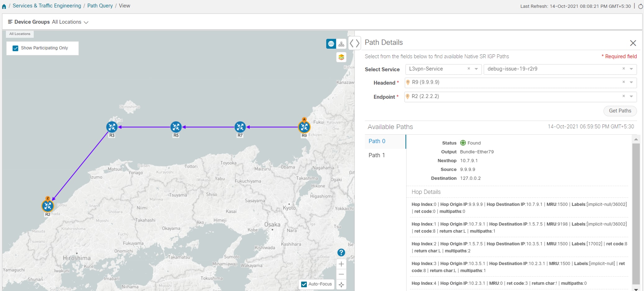Click the Hop Index:3 row text
644x291 pixels.
point(518,267)
